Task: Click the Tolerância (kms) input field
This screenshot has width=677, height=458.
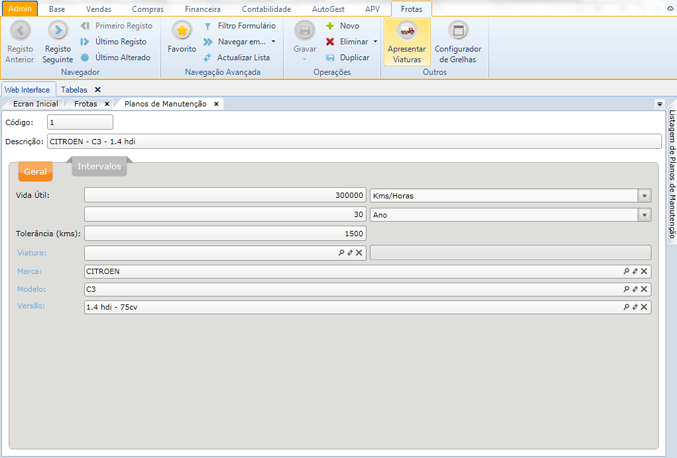Action: coord(225,234)
